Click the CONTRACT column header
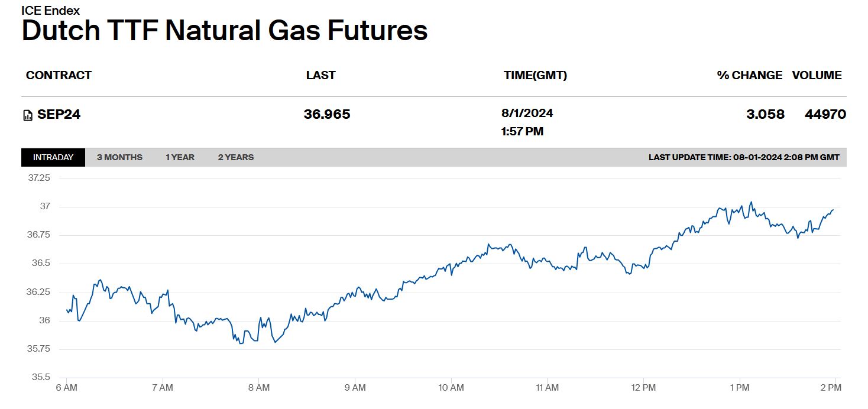The width and height of the screenshot is (868, 409). 59,76
